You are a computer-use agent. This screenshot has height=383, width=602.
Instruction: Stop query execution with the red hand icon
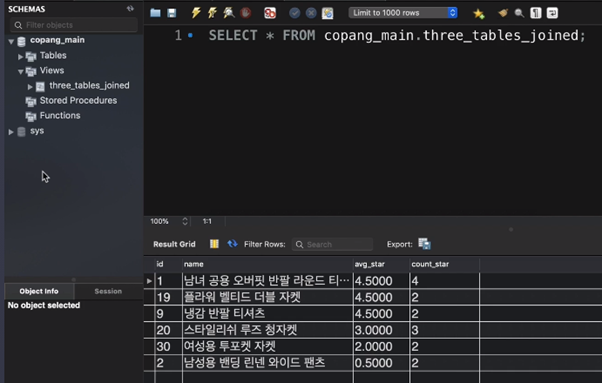click(246, 13)
